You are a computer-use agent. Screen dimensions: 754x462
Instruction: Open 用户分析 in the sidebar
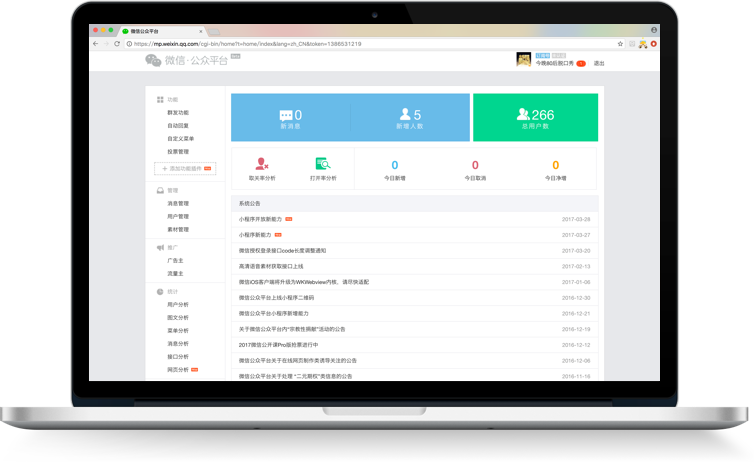[x=178, y=305]
